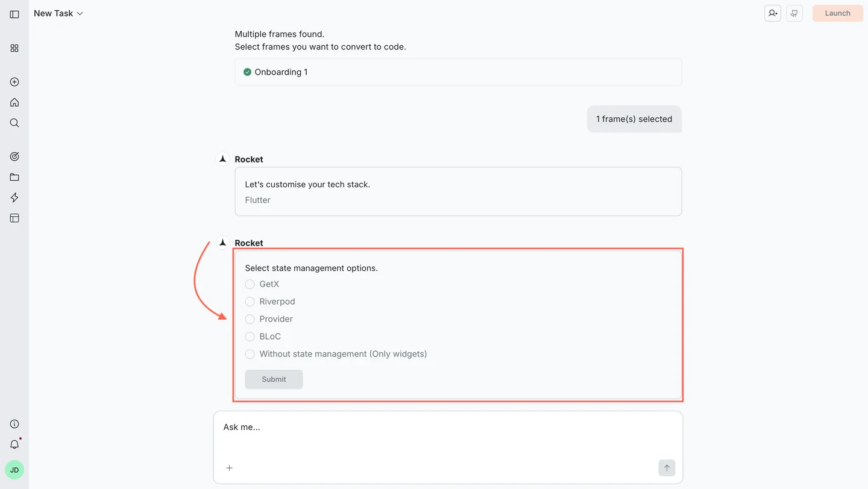
Task: Click the JD avatar at bottom left
Action: (x=14, y=469)
